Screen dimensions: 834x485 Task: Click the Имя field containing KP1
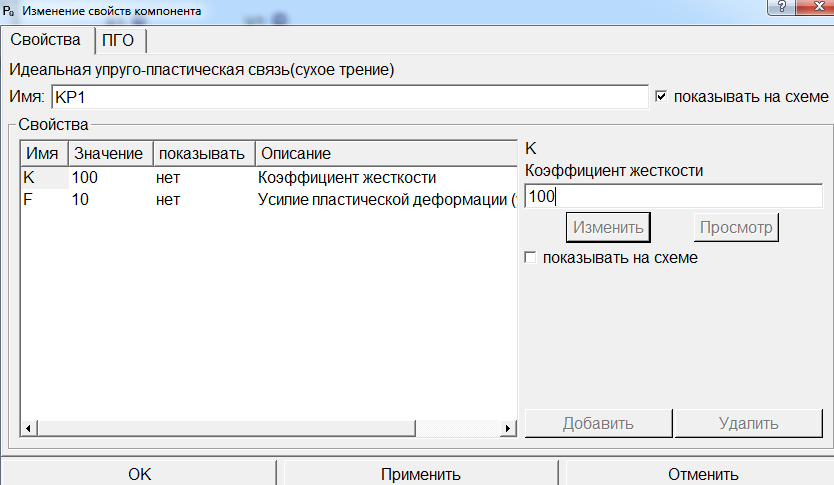348,97
